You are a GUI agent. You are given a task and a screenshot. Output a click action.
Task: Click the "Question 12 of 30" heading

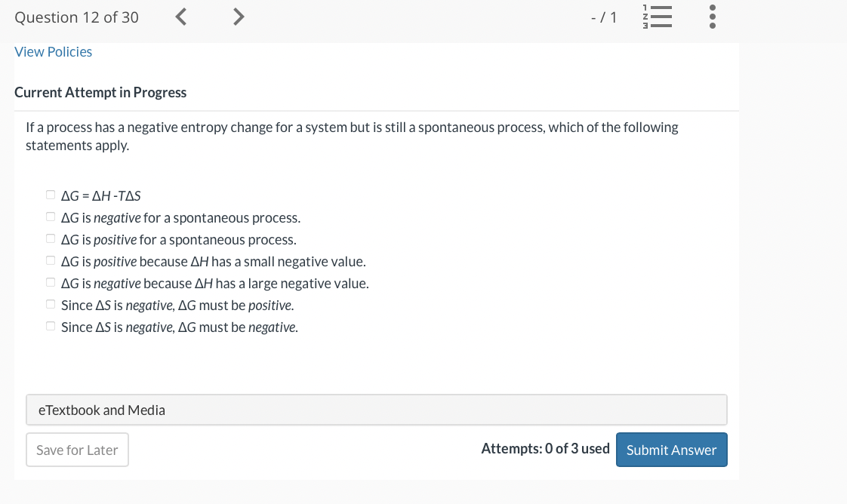(x=75, y=17)
